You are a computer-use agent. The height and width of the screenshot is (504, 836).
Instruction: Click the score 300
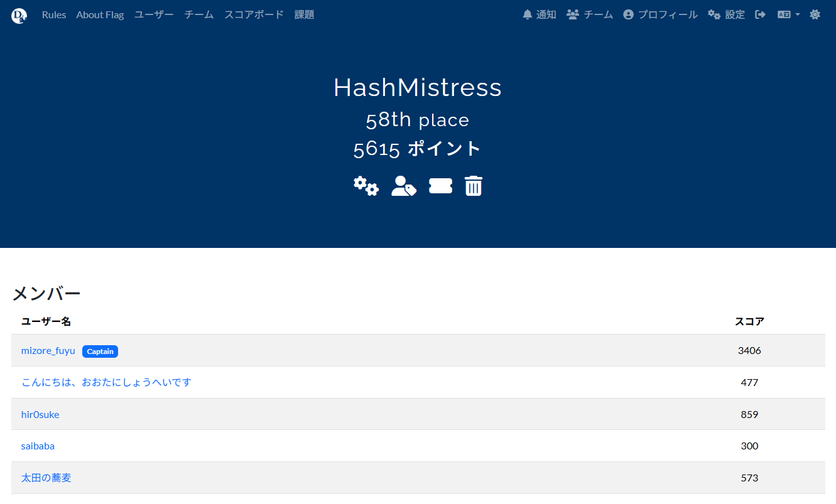click(749, 446)
